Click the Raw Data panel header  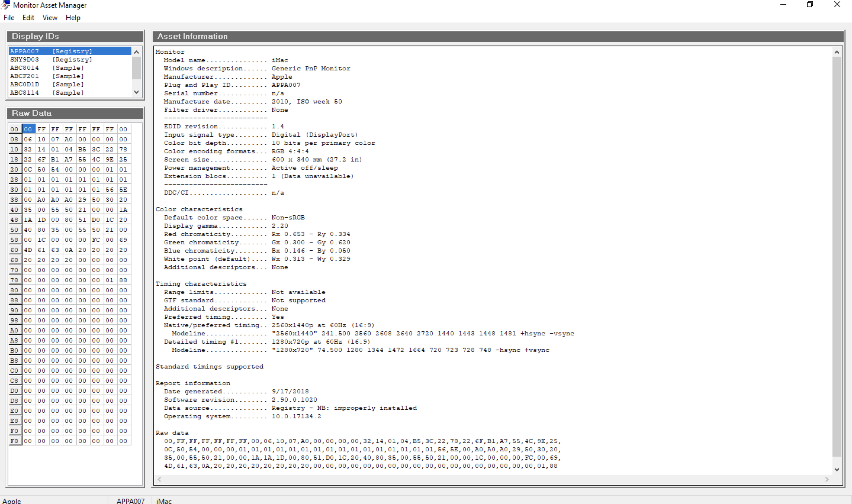pyautogui.click(x=75, y=113)
